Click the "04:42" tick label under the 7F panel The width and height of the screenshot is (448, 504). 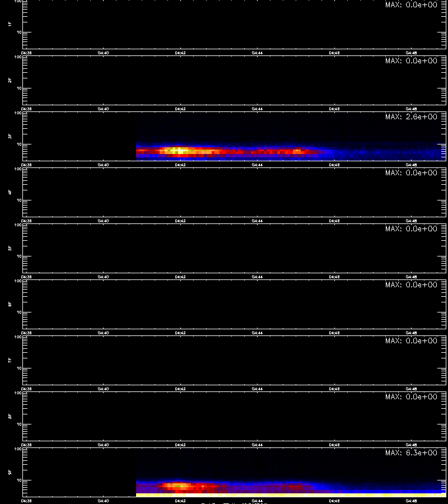[180, 389]
